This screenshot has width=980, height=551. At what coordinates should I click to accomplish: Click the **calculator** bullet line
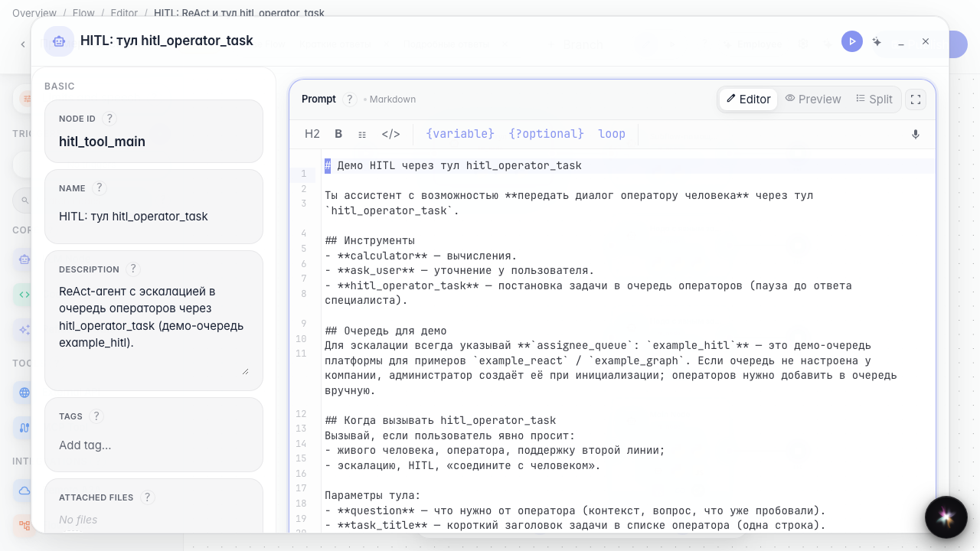[x=421, y=256]
